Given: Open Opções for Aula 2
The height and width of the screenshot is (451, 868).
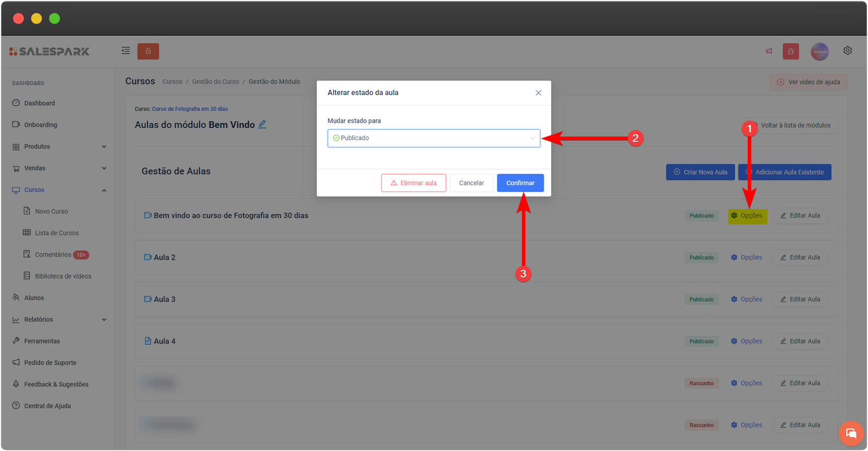Looking at the screenshot, I should (746, 258).
